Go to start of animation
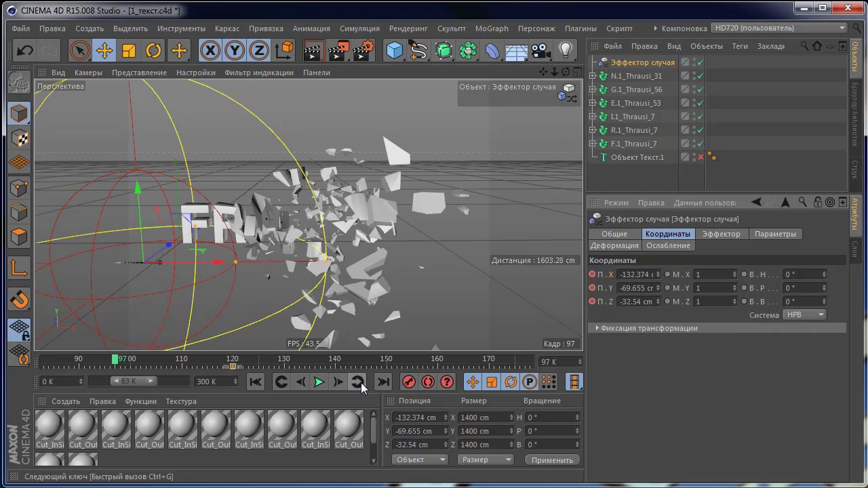The image size is (868, 488). (255, 382)
